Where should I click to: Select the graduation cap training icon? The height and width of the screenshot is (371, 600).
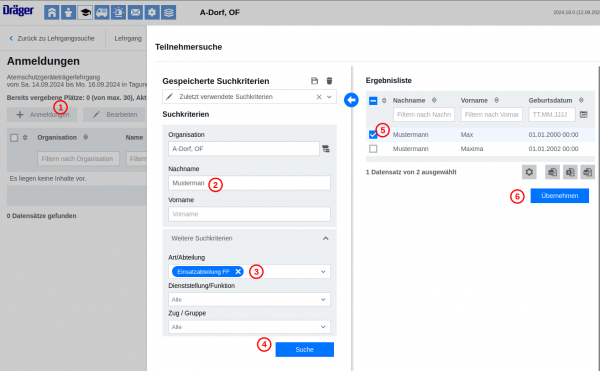click(85, 13)
